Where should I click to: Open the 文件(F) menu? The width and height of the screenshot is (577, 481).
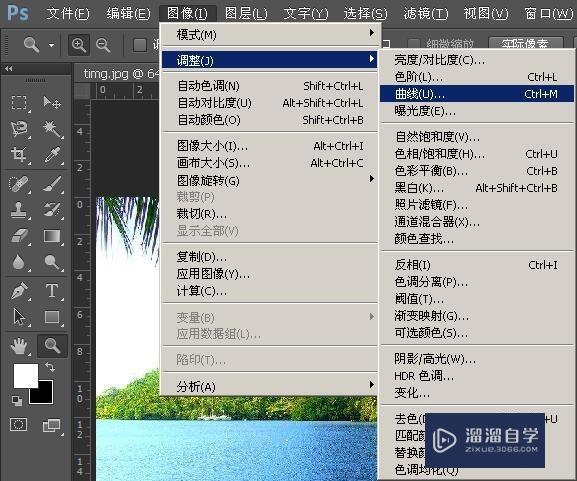[x=68, y=14]
